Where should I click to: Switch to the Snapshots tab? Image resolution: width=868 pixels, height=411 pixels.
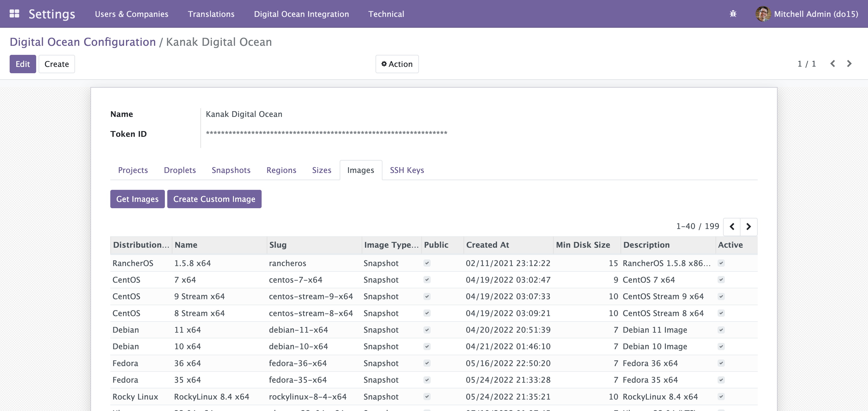coord(231,170)
